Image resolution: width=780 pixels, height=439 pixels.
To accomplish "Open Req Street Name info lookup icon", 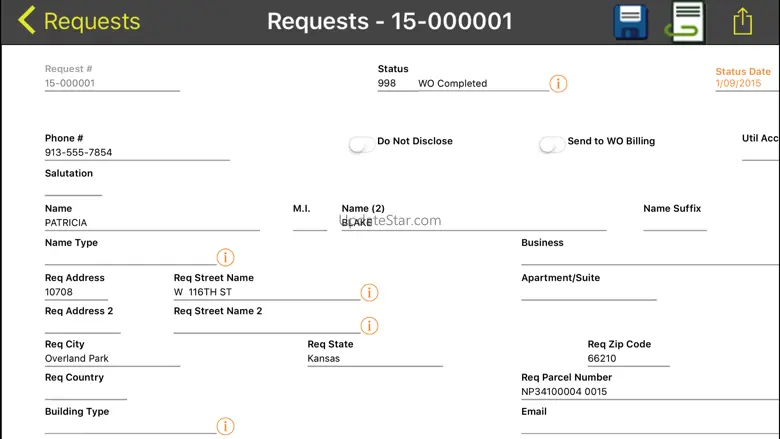I will [x=369, y=293].
